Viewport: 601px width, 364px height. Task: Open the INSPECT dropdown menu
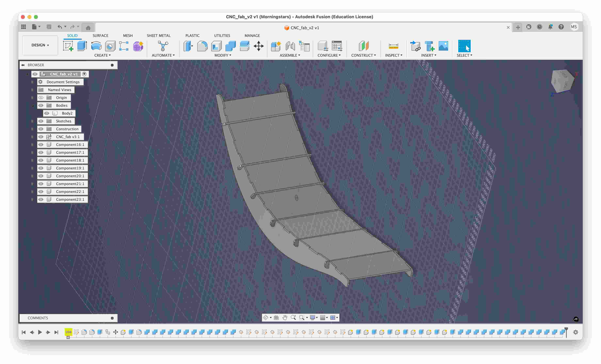click(394, 55)
